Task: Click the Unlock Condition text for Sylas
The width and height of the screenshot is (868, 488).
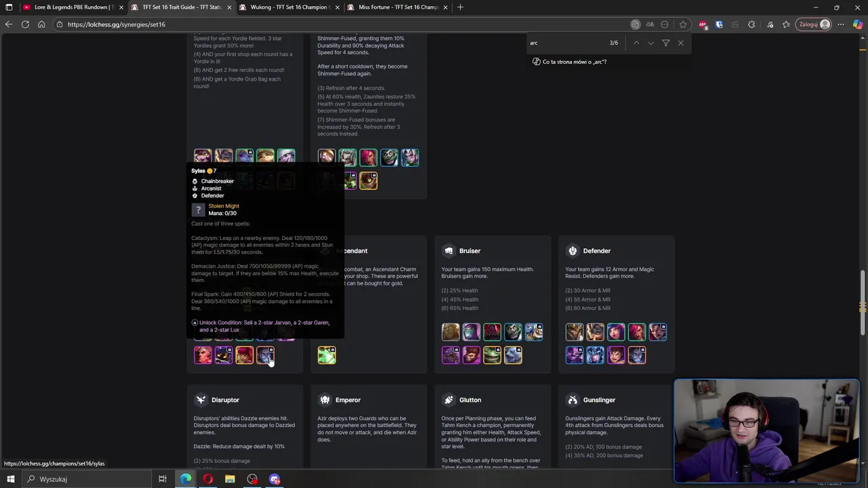Action: pos(264,326)
